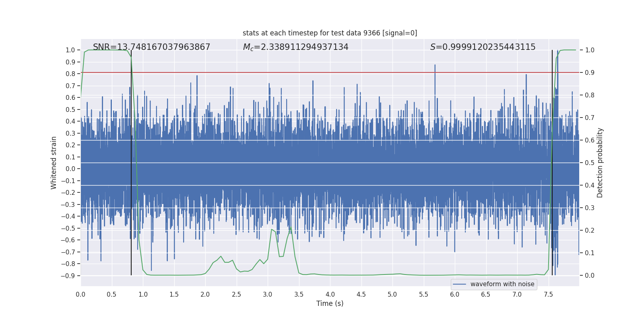Click the 0.0 tick label on time axis
Image resolution: width=644 pixels, height=322 pixels.
tap(80, 295)
